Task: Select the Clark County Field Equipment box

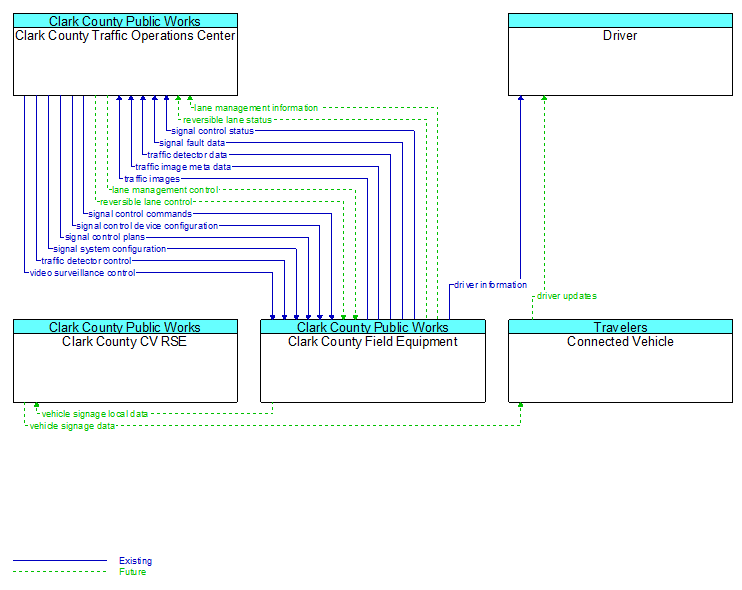Action: pos(373,361)
